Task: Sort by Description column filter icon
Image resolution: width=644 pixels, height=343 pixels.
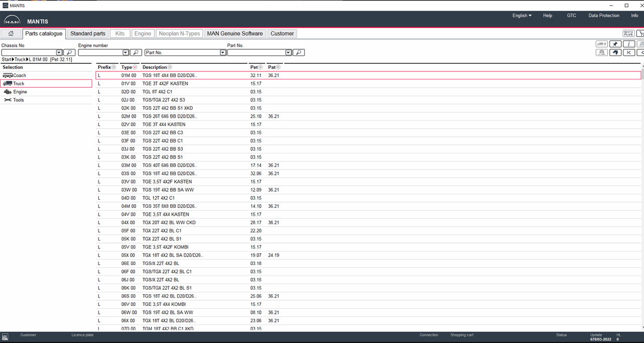Action: [x=170, y=67]
